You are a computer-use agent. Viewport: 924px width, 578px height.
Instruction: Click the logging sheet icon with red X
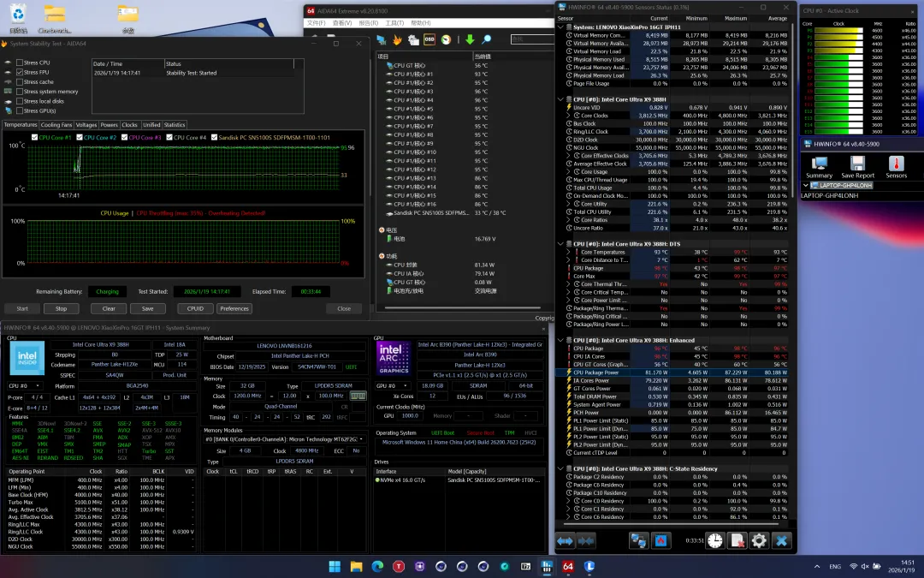click(x=737, y=540)
